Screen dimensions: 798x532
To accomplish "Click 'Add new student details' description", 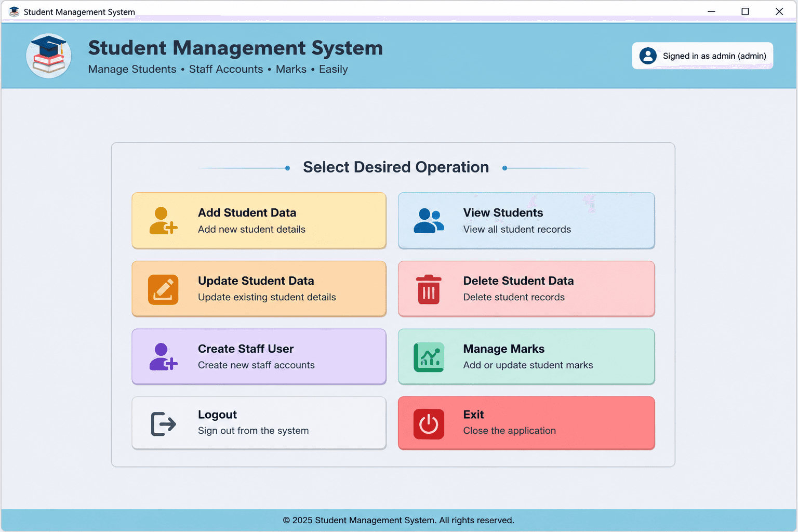I will tap(251, 229).
